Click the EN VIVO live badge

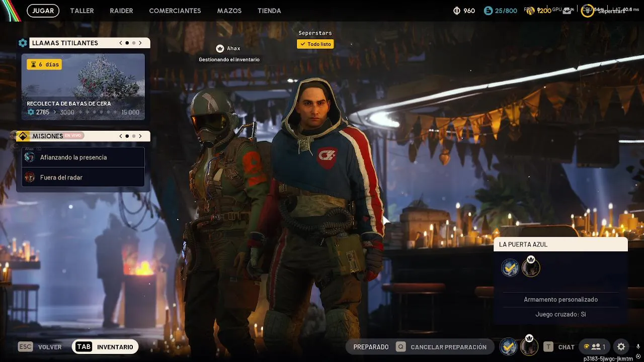(73, 136)
